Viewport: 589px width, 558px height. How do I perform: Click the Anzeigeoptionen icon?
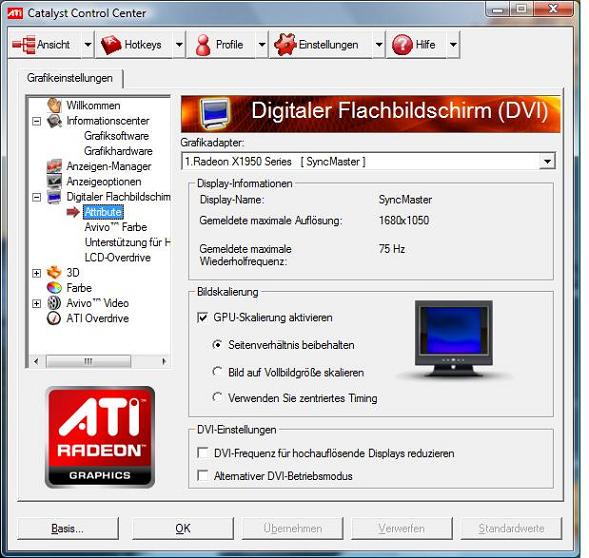(54, 181)
